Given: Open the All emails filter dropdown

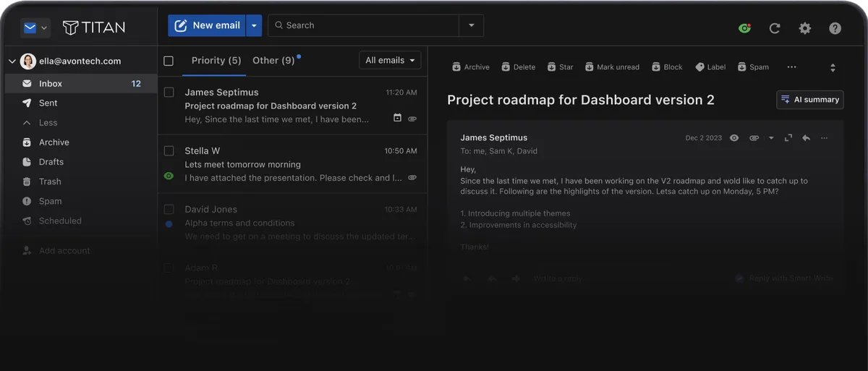Looking at the screenshot, I should point(391,60).
